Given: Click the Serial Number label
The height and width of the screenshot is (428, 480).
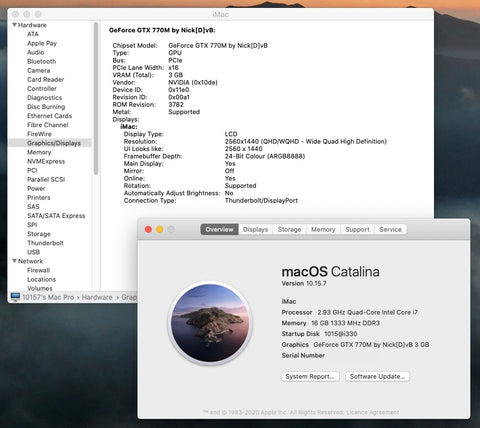Looking at the screenshot, I should [x=303, y=355].
